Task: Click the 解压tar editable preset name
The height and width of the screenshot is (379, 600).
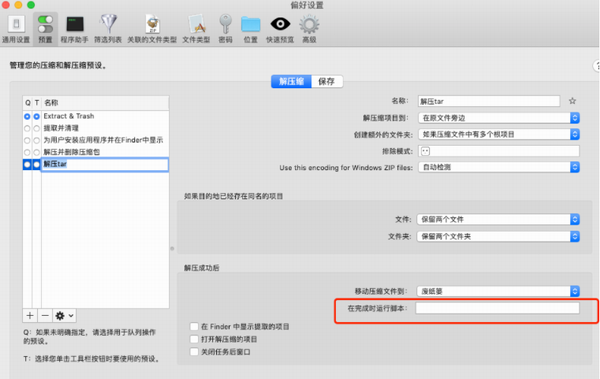Action: (x=104, y=165)
